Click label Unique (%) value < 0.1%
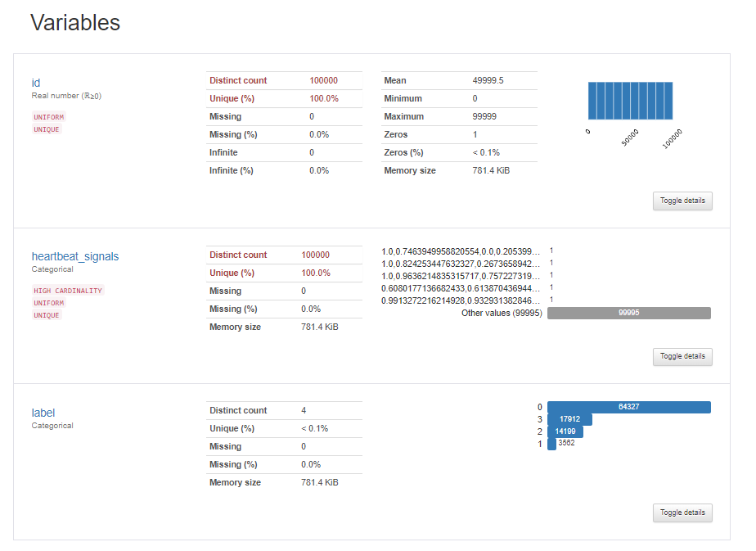Viewport: 756px width, 551px height. pos(314,428)
